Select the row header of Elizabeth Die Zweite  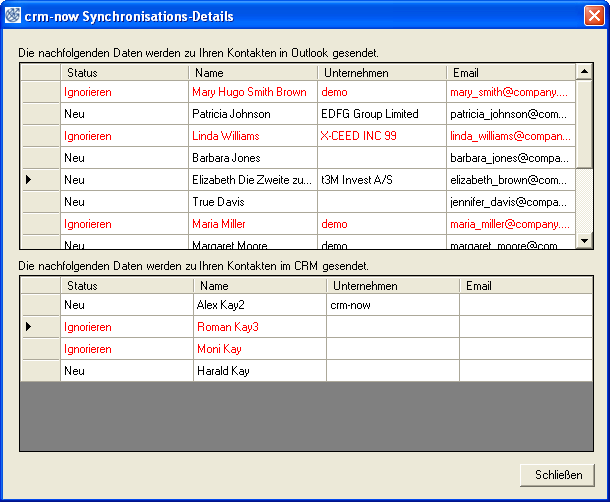coord(40,180)
